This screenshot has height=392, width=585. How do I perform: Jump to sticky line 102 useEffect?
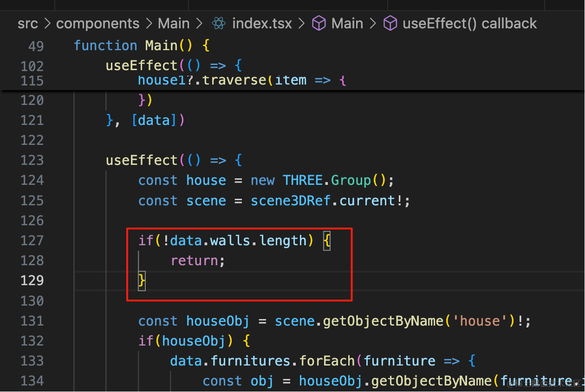pos(174,65)
